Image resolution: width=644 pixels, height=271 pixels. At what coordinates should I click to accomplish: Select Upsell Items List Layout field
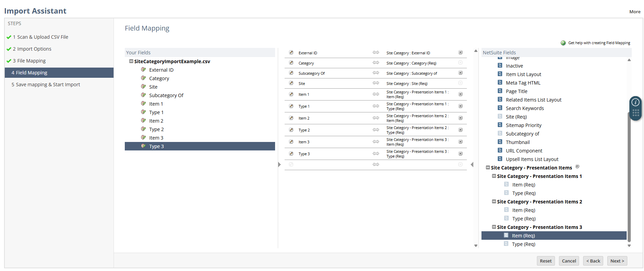532,159
